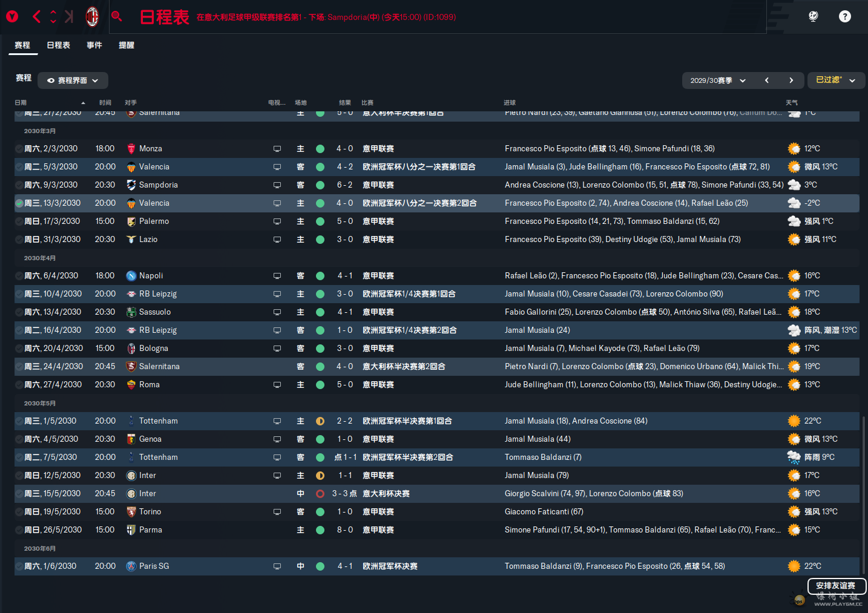Toggle the selector on 9/3/2030 Sampdoria row
This screenshot has width=868, height=613.
[19, 185]
